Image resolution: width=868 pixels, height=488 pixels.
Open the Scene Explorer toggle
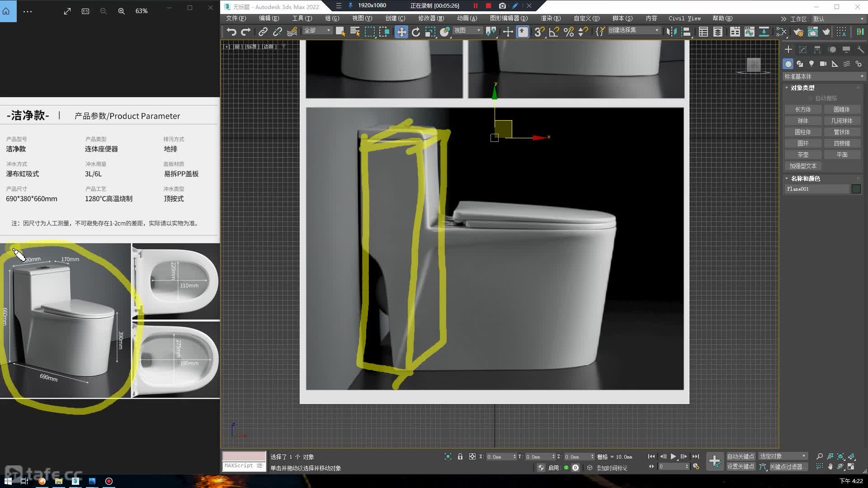point(703,32)
